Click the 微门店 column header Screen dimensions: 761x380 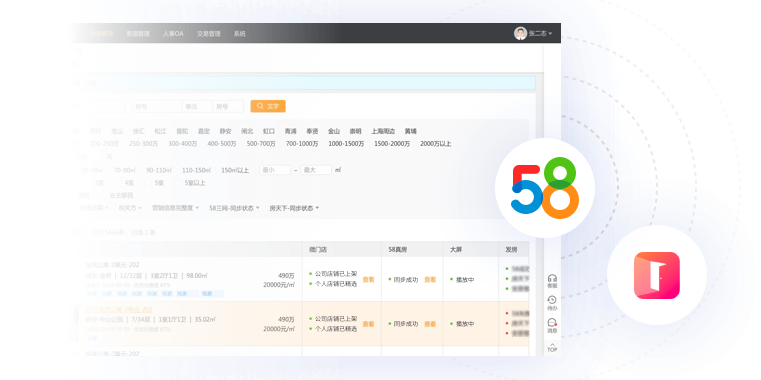pyautogui.click(x=317, y=249)
